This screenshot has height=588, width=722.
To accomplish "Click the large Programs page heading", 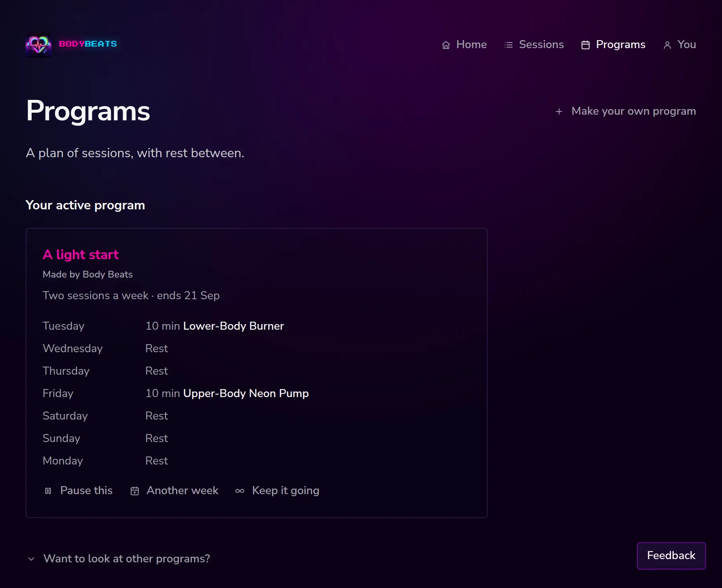I will coord(88,111).
